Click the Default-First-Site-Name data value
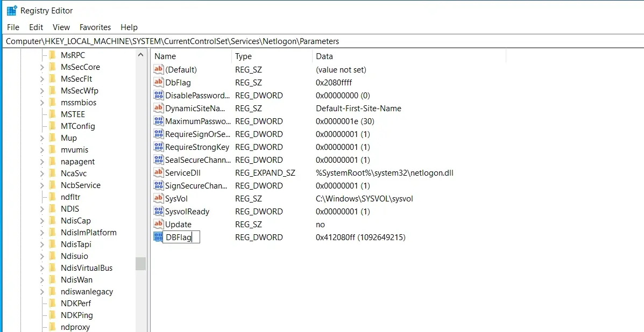Image resolution: width=644 pixels, height=332 pixels. [358, 108]
